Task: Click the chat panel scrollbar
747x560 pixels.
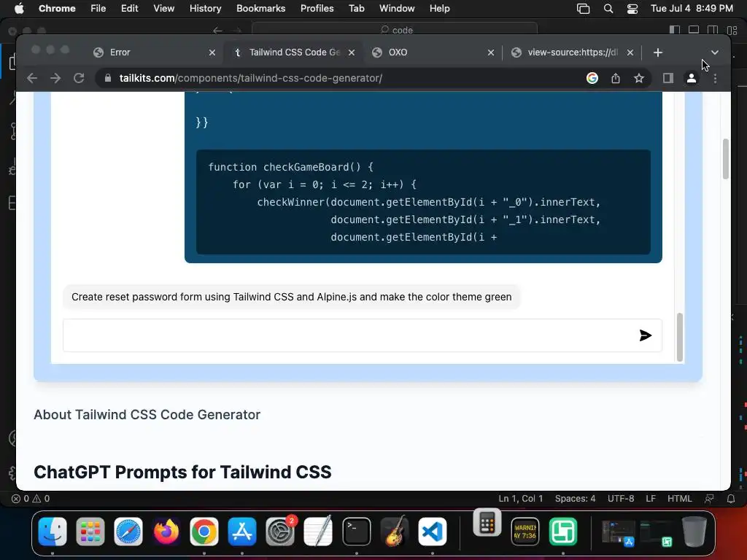Action: coord(680,337)
